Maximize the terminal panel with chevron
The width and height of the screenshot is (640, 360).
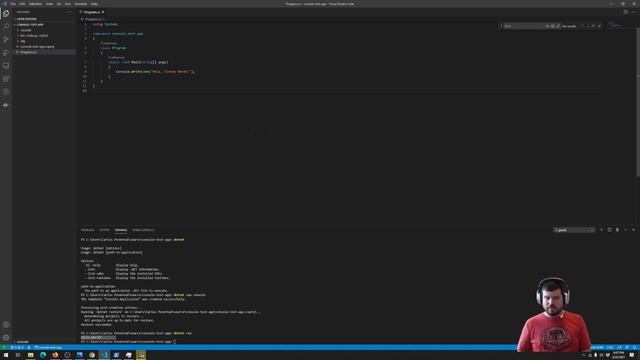[x=625, y=230]
